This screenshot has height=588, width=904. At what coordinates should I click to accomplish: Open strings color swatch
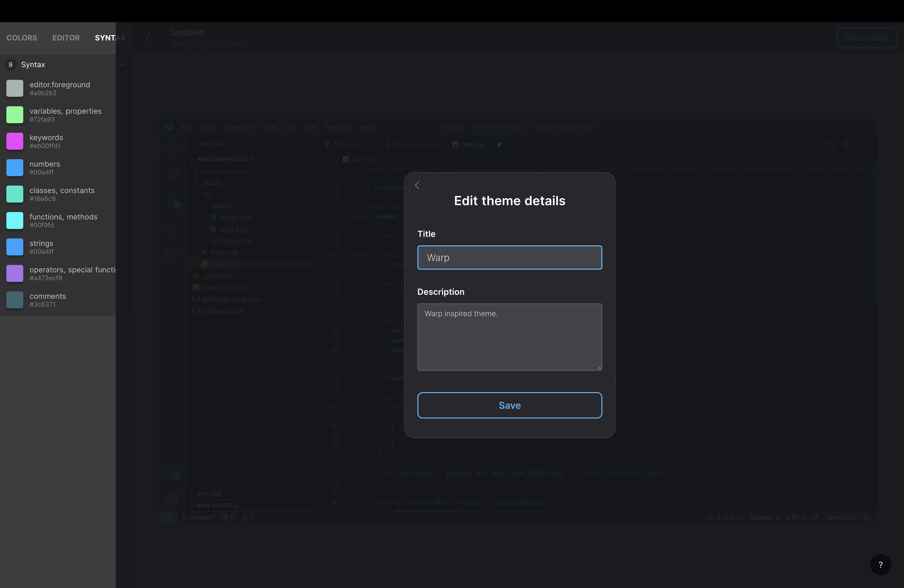pos(15,247)
